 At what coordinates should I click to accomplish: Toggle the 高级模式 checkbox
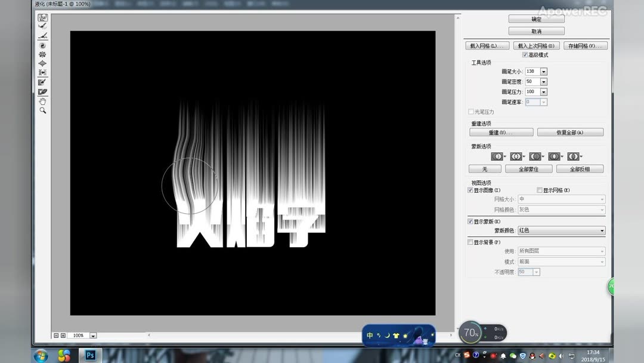tap(524, 54)
